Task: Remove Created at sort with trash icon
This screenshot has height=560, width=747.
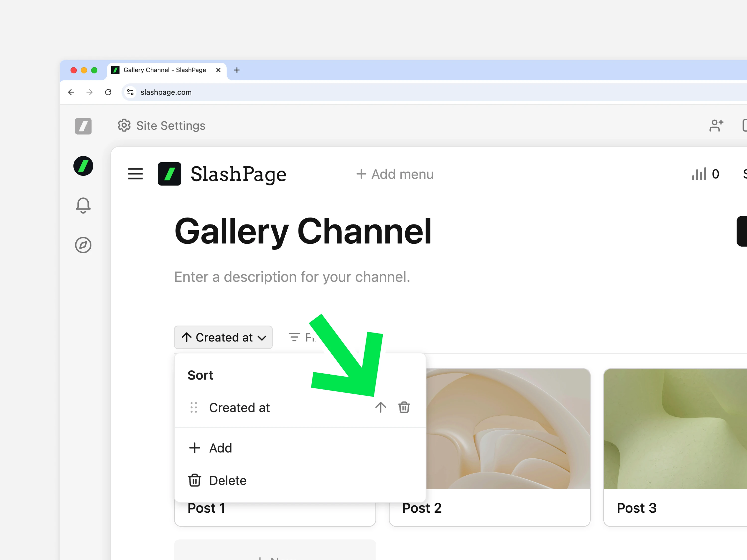Action: pyautogui.click(x=404, y=407)
